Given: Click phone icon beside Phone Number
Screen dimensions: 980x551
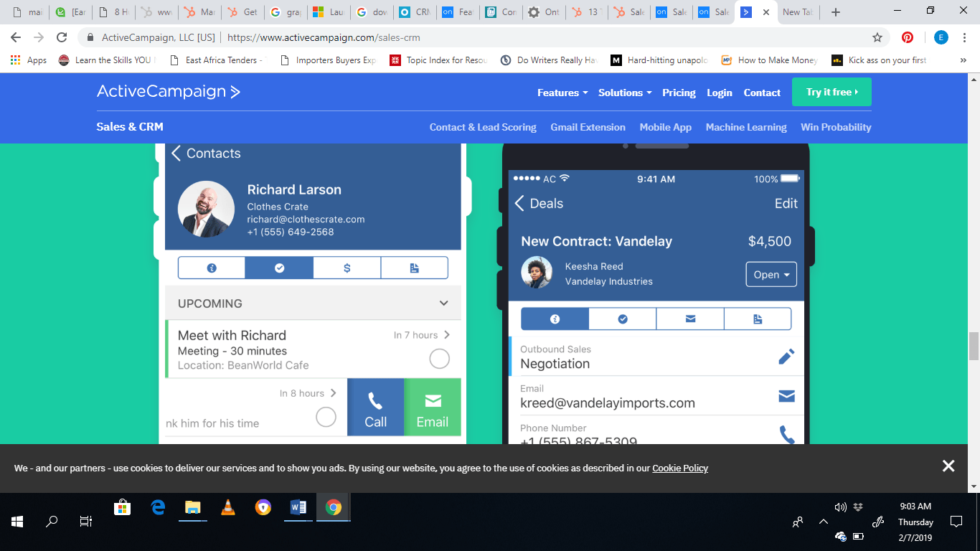Looking at the screenshot, I should [x=787, y=435].
